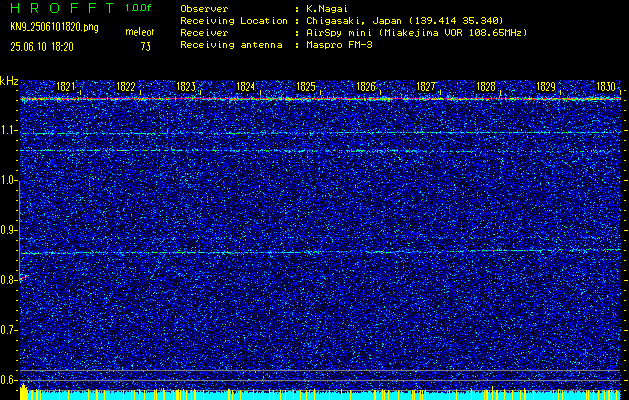Click the 0.7 frequency axis label
Screen dimensions: 629x400
pyautogui.click(x=9, y=330)
